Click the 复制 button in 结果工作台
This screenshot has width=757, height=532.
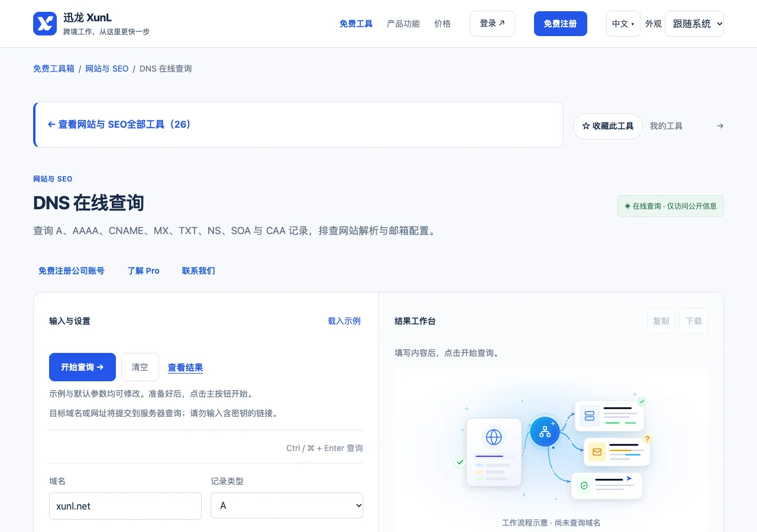pos(661,321)
